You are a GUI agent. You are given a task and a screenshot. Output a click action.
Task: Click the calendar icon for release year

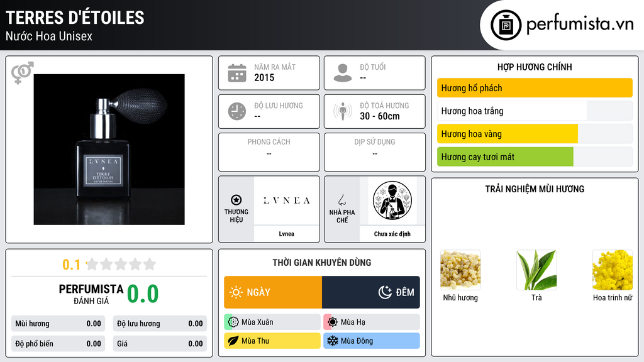click(237, 73)
